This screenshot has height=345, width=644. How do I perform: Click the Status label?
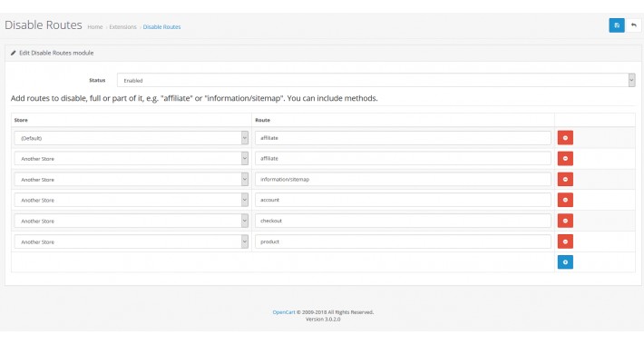(x=97, y=80)
